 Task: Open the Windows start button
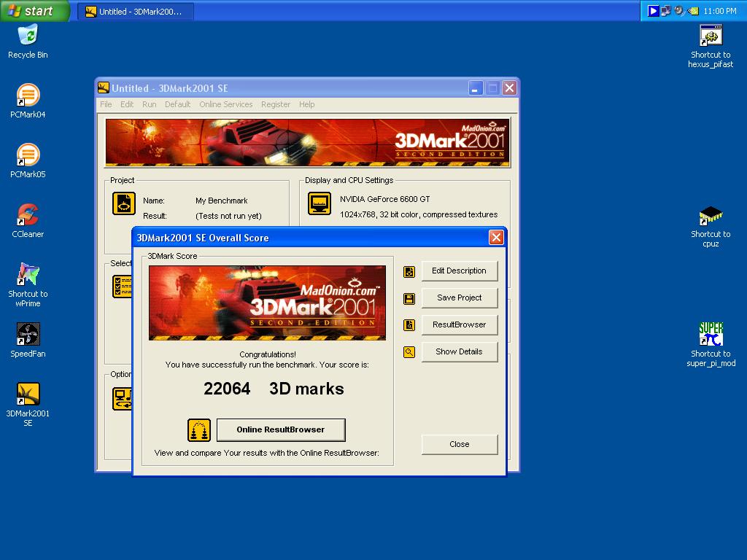pyautogui.click(x=35, y=10)
